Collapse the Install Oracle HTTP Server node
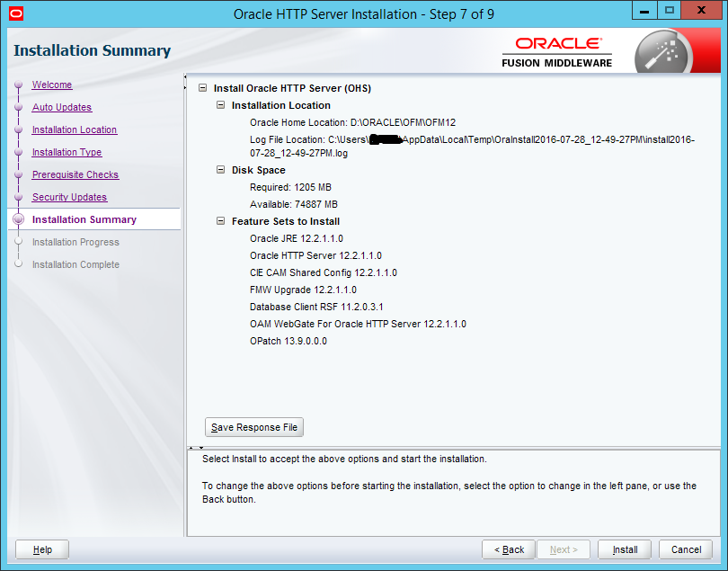The width and height of the screenshot is (728, 571). [203, 88]
